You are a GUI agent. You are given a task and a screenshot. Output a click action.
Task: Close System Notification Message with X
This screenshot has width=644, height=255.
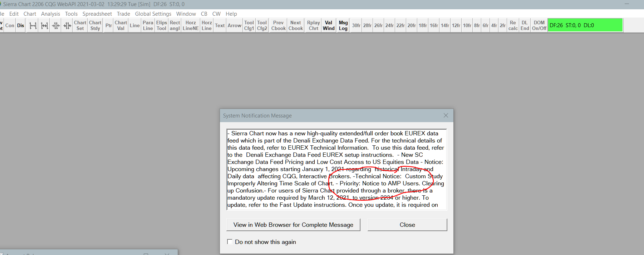click(446, 115)
